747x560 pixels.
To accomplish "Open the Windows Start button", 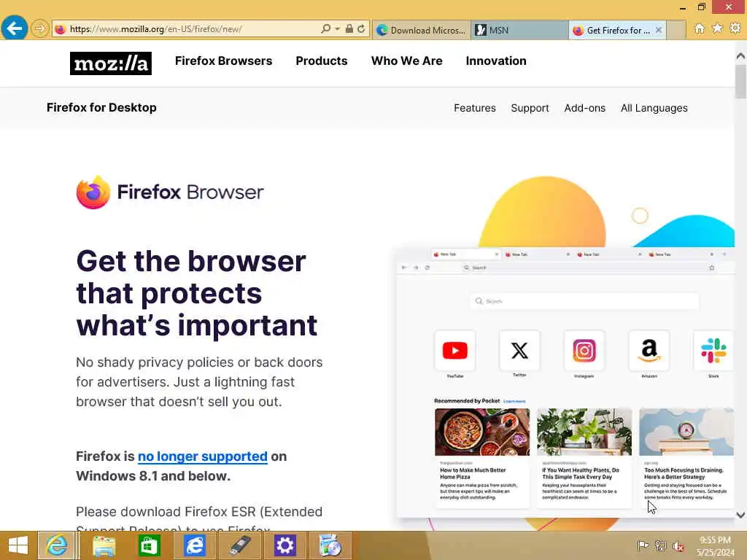I will [x=18, y=545].
